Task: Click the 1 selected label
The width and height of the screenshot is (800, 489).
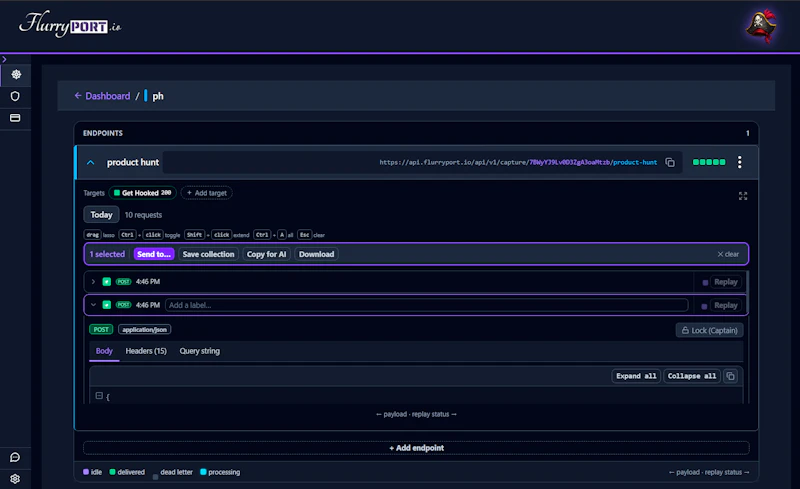Action: [107, 254]
